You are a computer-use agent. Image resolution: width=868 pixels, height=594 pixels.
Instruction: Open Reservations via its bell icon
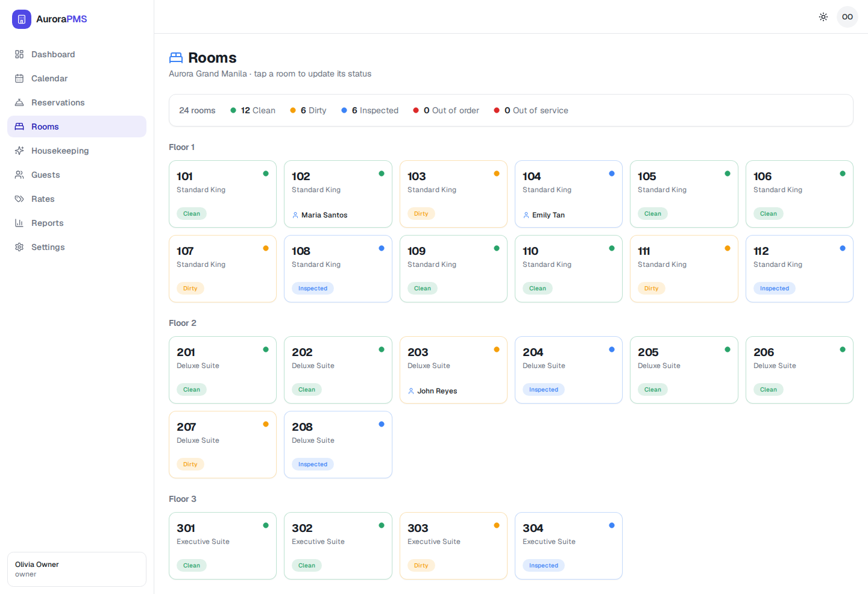click(19, 102)
